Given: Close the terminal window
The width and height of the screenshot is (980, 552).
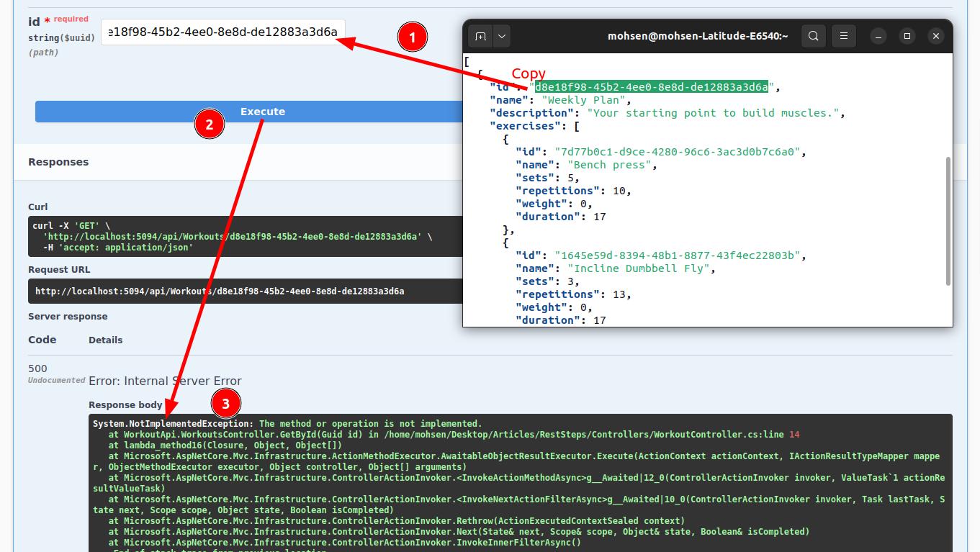Looking at the screenshot, I should (x=935, y=36).
